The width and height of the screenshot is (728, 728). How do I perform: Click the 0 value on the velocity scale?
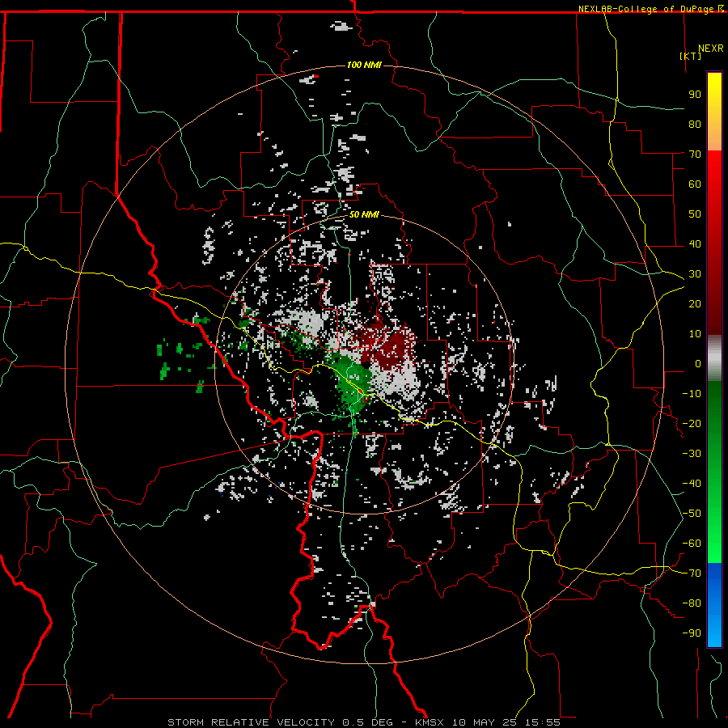[698, 363]
